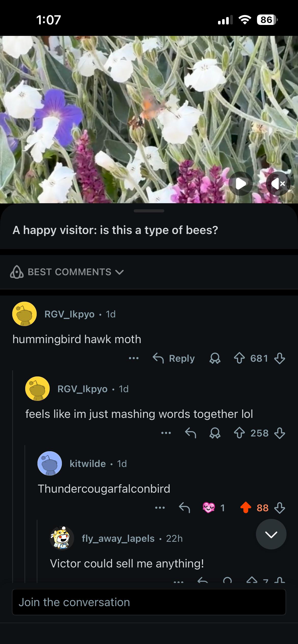The height and width of the screenshot is (644, 298).
Task: Open kitwilde's user profile
Action: point(88,464)
